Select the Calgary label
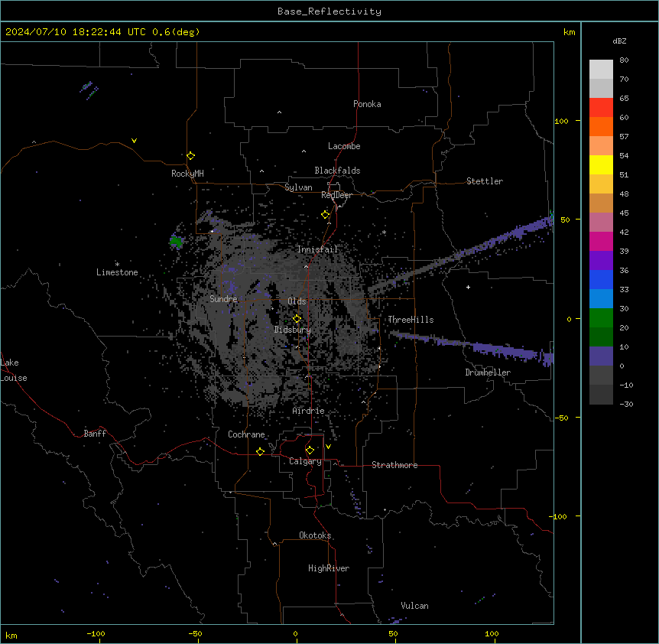Image resolution: width=659 pixels, height=644 pixels. click(x=305, y=461)
